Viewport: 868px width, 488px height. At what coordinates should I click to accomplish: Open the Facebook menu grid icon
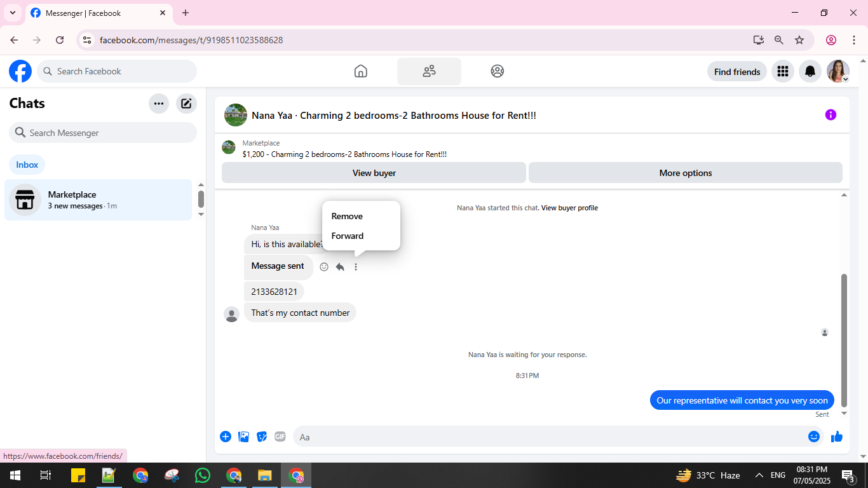(x=783, y=72)
